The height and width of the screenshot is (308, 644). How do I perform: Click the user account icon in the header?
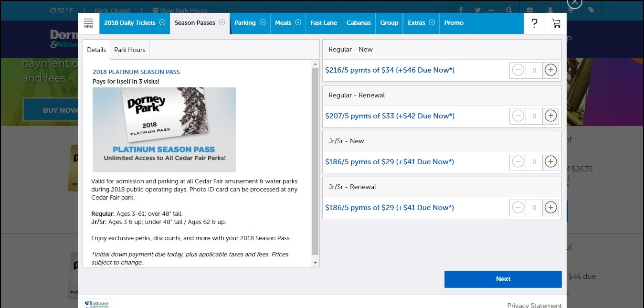550,10
